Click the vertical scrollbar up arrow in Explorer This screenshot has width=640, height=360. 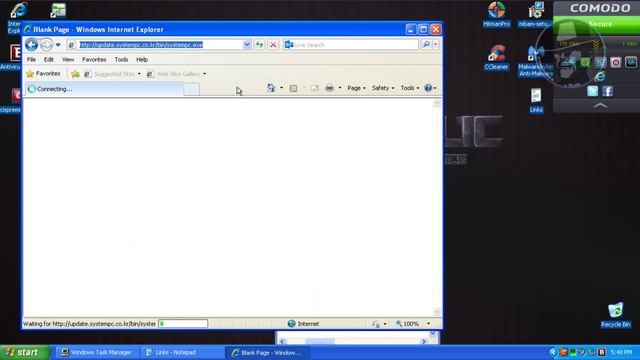tap(437, 103)
